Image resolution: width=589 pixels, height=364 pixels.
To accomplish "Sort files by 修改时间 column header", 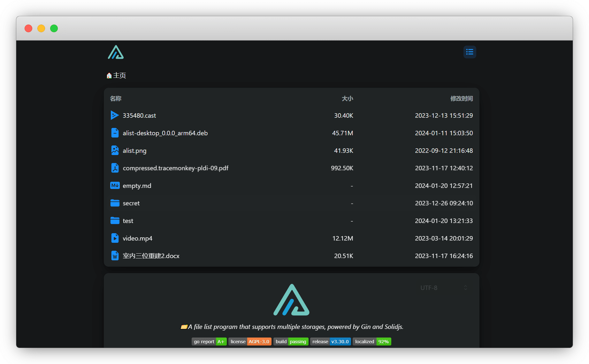I will point(462,99).
